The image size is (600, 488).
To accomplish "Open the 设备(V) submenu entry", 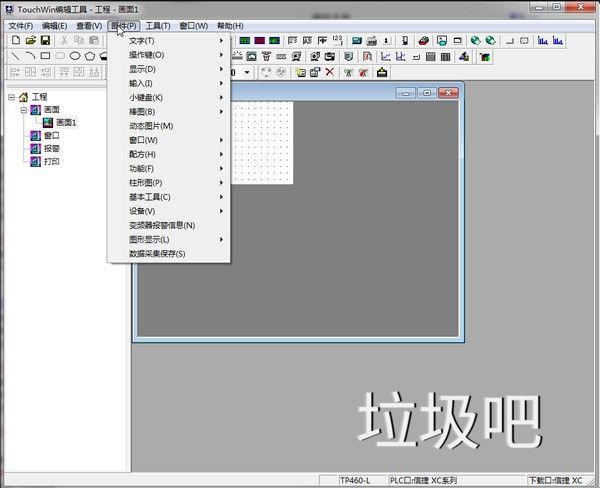I will pyautogui.click(x=169, y=211).
